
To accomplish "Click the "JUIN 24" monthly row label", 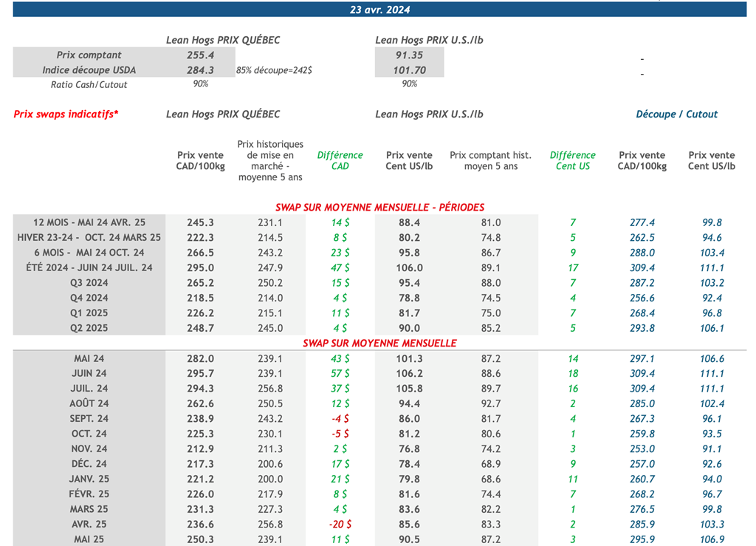I will (x=89, y=374).
